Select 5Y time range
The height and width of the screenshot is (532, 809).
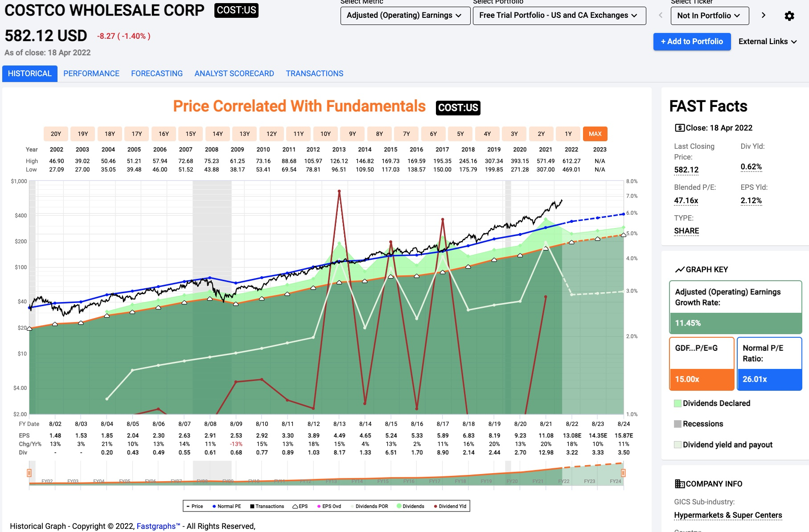click(460, 134)
